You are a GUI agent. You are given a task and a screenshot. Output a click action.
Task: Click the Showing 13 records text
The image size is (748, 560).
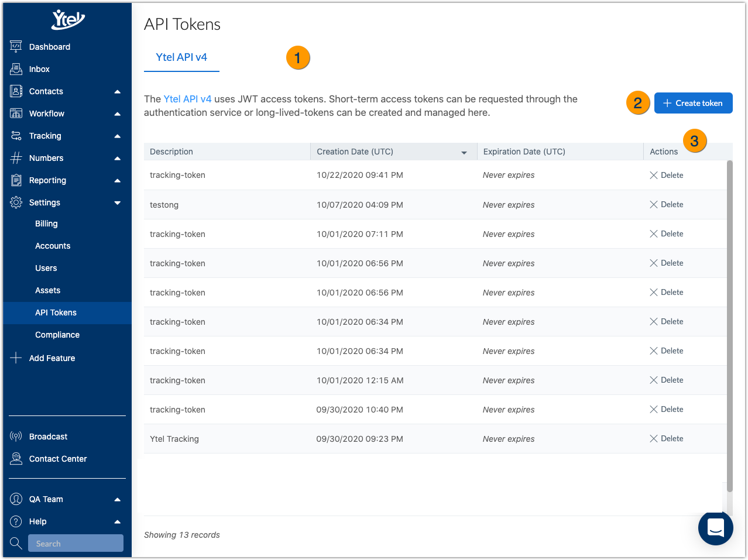[182, 535]
